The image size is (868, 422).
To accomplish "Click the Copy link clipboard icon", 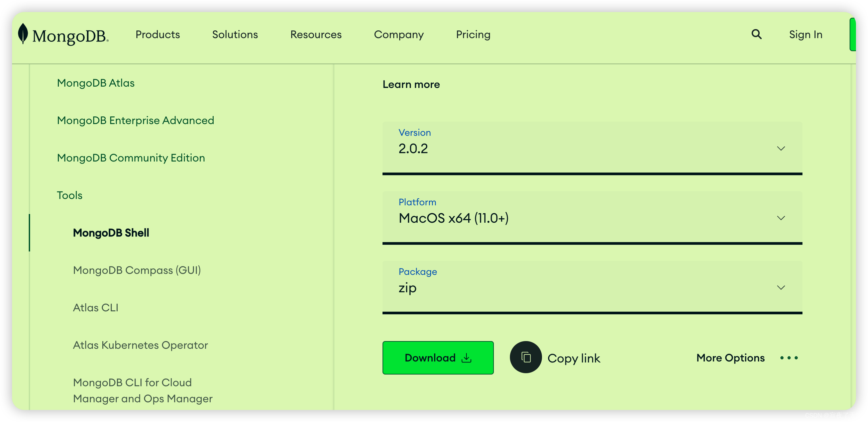I will click(526, 357).
